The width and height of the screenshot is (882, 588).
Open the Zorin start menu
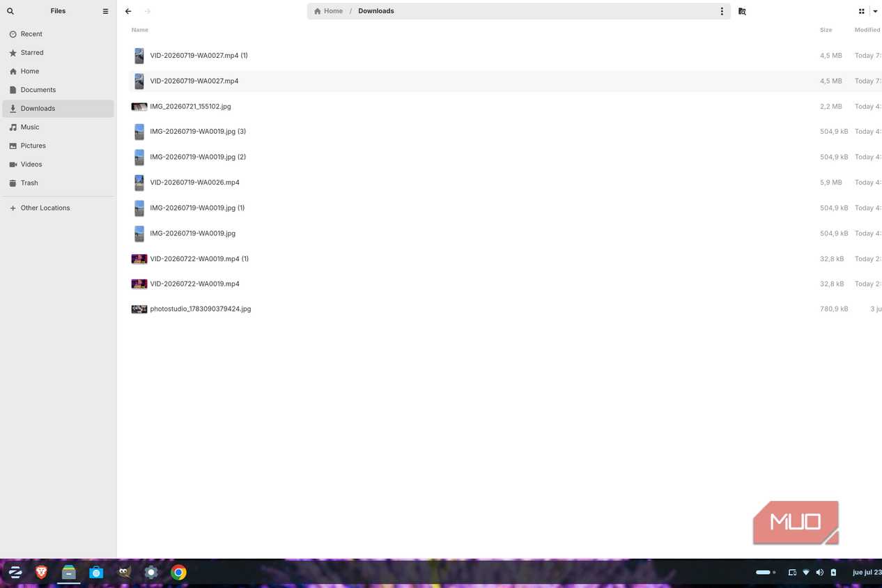coord(15,573)
